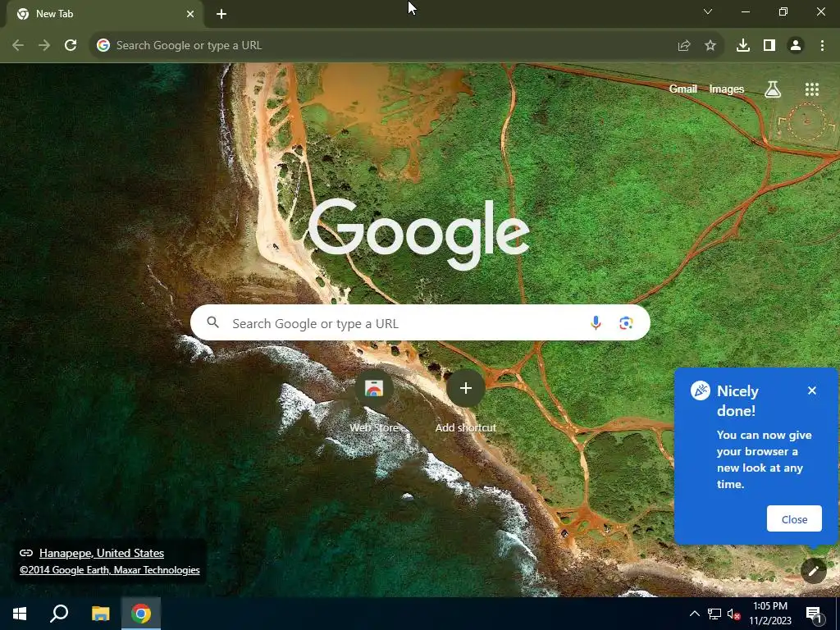Click the Google logo
Viewport: 840px width, 630px height.
pyautogui.click(x=419, y=234)
